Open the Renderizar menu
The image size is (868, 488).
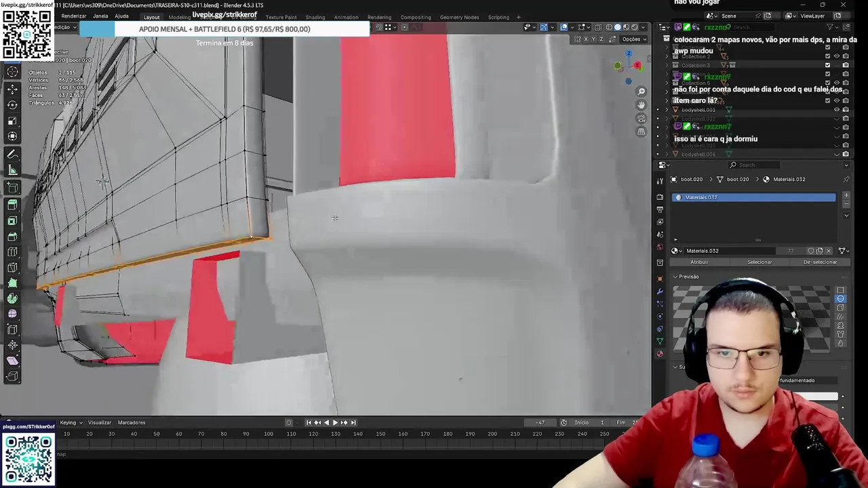(x=73, y=16)
